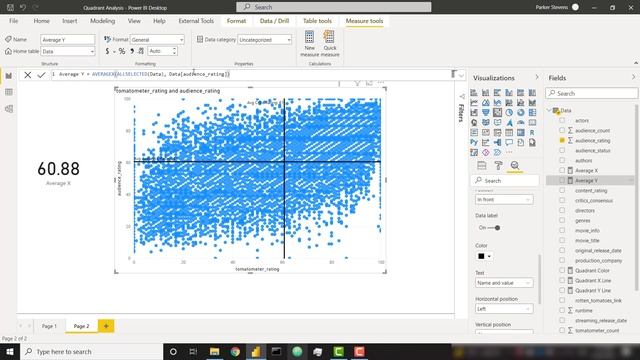
Task: Open the Format paint roller pane tab
Action: pos(498,165)
